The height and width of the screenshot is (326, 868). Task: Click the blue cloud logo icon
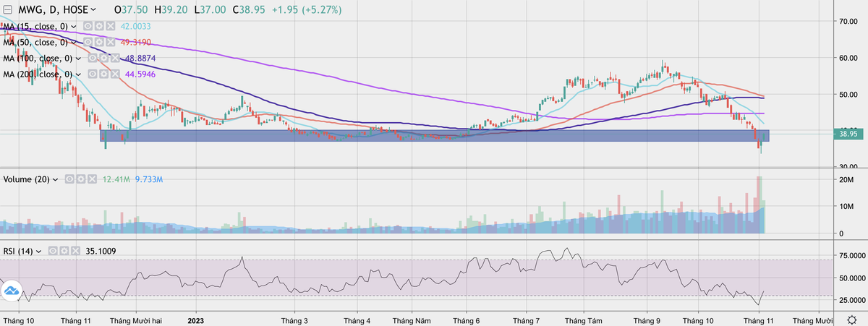pos(12,291)
